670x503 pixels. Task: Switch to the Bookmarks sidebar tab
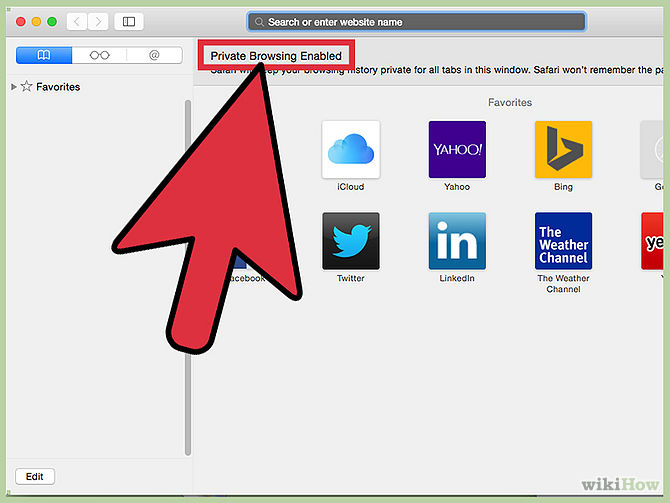[44, 56]
